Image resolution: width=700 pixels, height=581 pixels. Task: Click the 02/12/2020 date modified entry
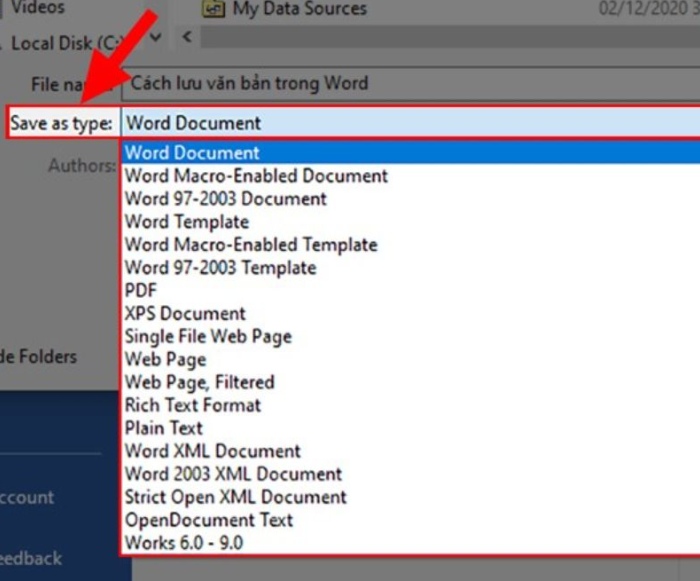(x=649, y=8)
